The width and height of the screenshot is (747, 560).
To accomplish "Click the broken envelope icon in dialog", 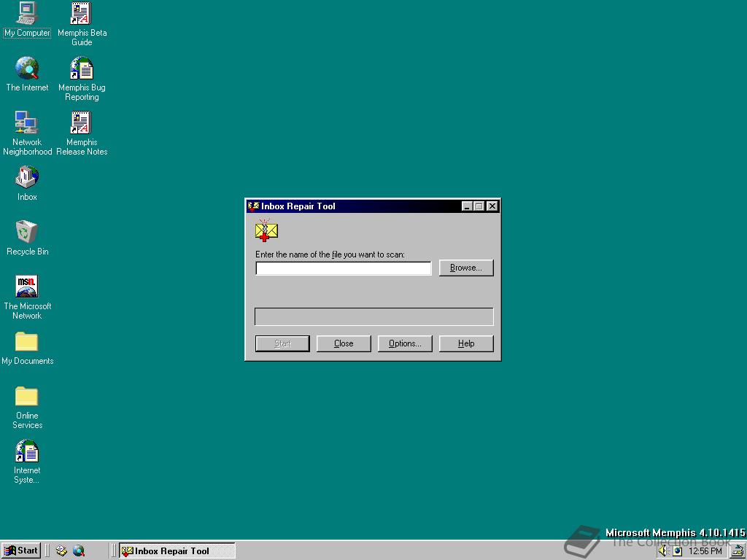I will tap(266, 230).
